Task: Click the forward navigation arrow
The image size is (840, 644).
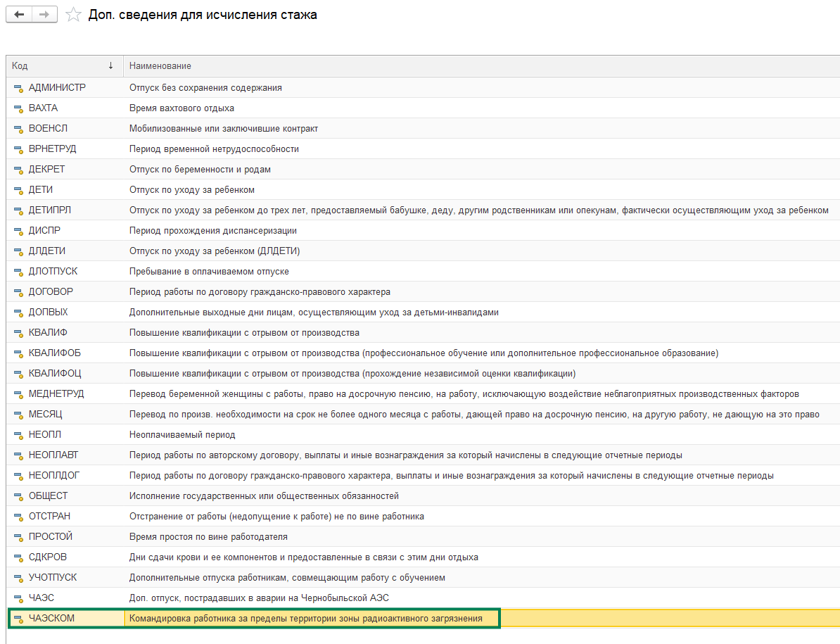Action: point(44,15)
